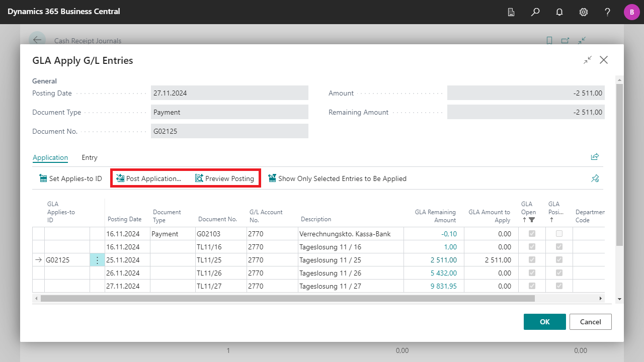Toggle GLA Open checkbox for G02103 row

532,234
